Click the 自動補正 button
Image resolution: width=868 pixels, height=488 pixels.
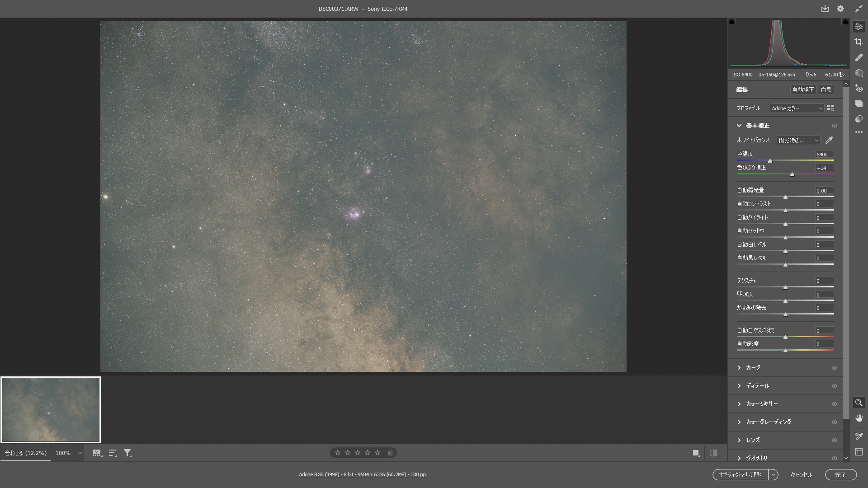tap(802, 90)
